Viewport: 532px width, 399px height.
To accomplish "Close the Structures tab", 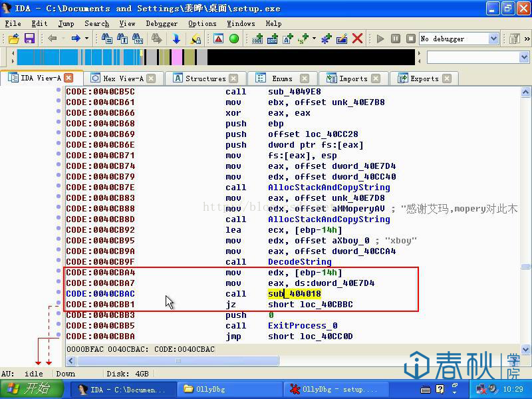I will 233,78.
